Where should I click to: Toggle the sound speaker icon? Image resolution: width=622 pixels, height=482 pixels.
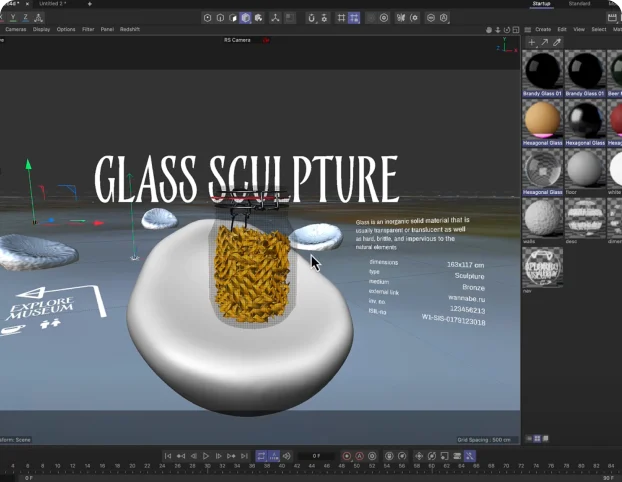(x=286, y=456)
